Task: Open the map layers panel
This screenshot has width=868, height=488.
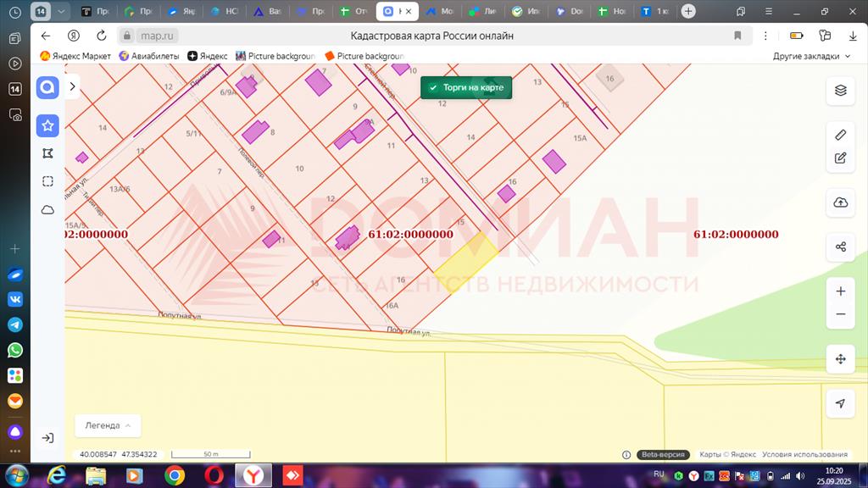Action: click(840, 91)
